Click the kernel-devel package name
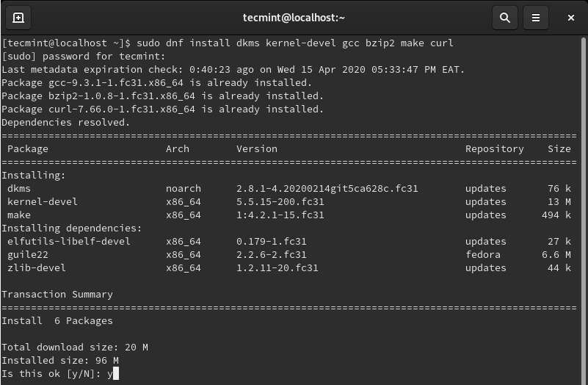Viewport: 588px width, 385px height. 43,202
